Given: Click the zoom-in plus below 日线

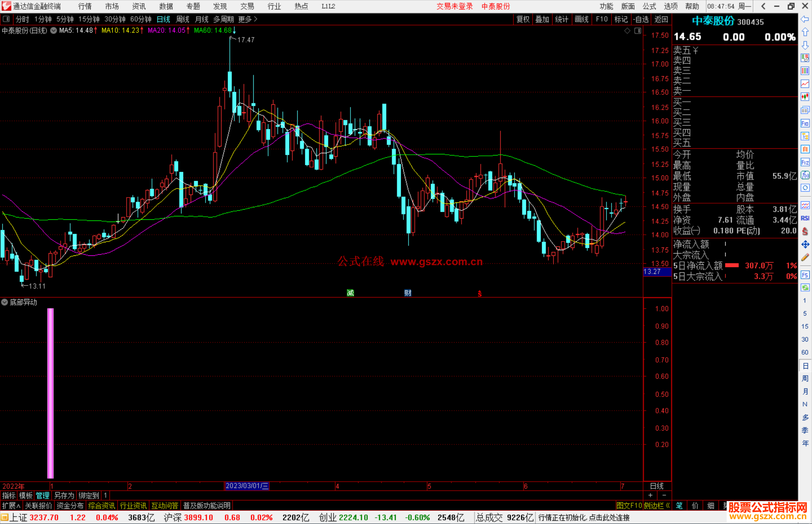Looking at the screenshot, I should 650,495.
